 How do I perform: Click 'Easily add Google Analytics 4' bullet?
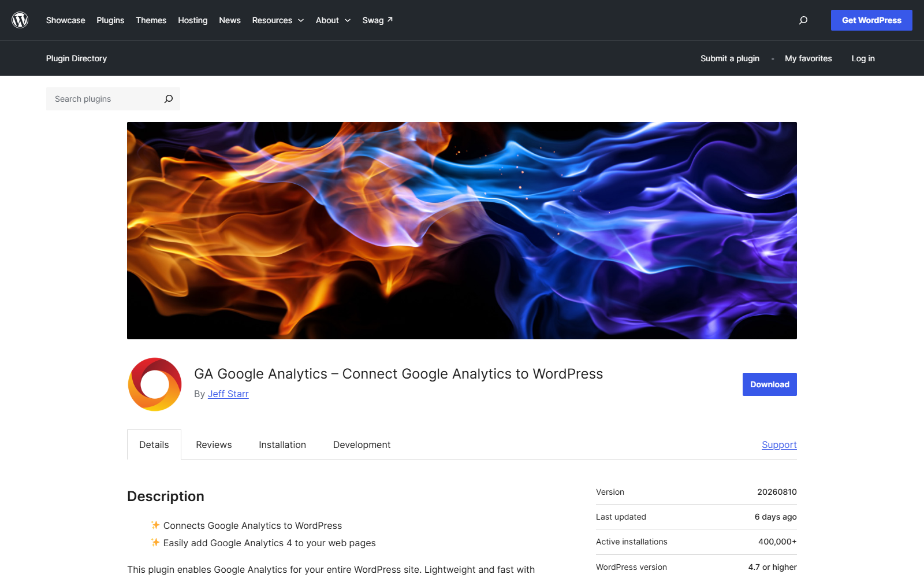click(x=269, y=543)
